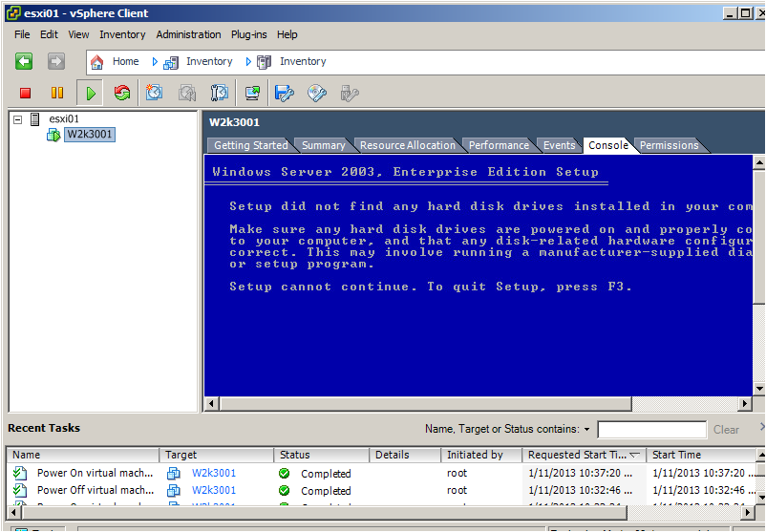
Task: Collapse the esxi01 tree node
Action: [x=17, y=119]
